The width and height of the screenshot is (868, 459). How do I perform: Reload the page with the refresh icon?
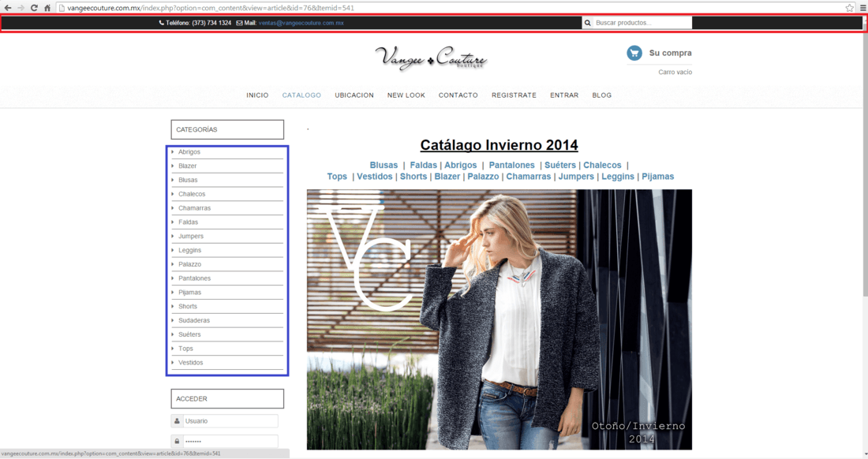pos(34,8)
